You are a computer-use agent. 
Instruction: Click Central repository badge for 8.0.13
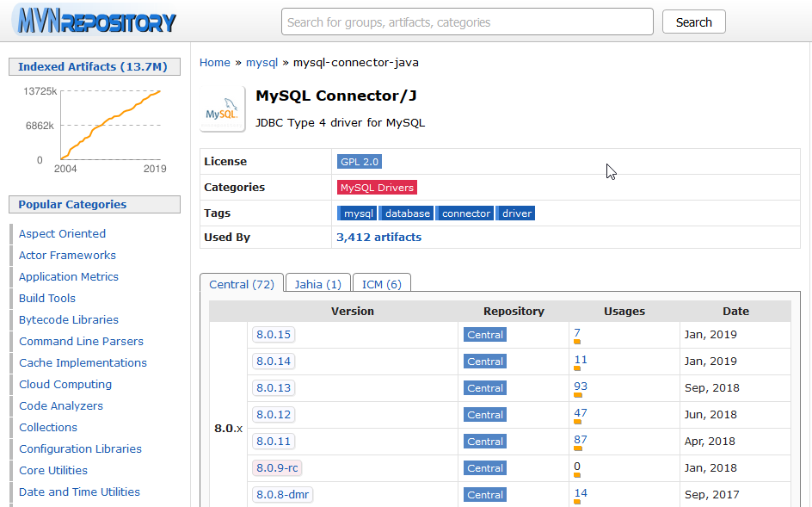click(x=485, y=388)
